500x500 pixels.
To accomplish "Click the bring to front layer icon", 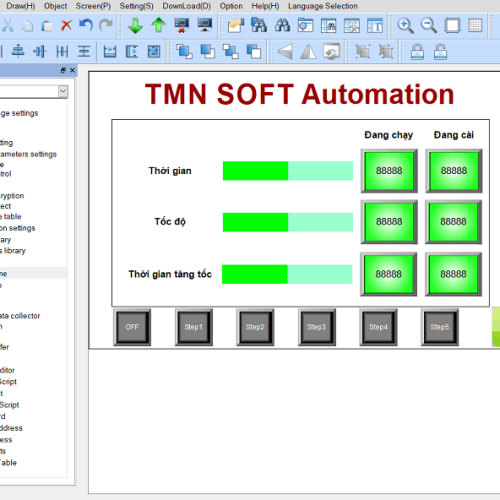I will (x=184, y=51).
